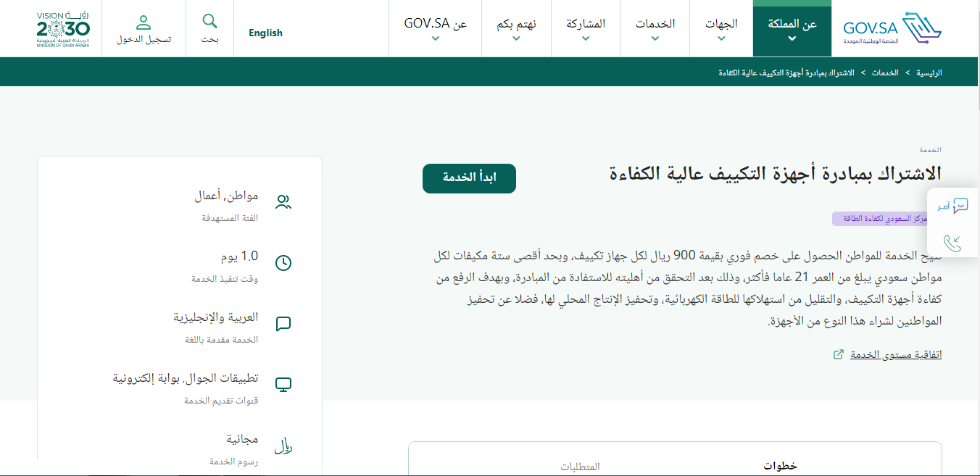Click the service language speech bubble icon
The image size is (980, 476).
click(283, 324)
